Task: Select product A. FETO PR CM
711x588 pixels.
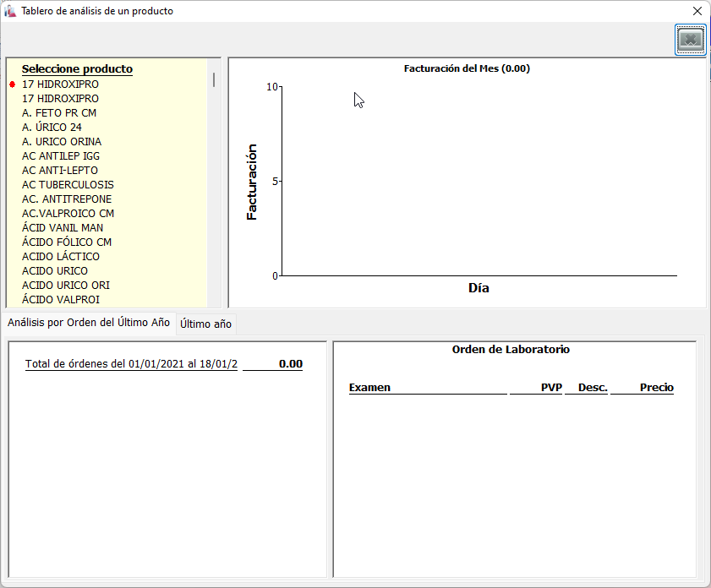Action: click(59, 113)
